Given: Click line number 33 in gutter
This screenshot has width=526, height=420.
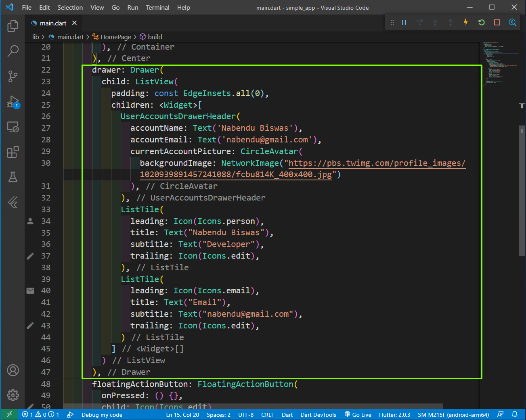Looking at the screenshot, I should pos(46,209).
